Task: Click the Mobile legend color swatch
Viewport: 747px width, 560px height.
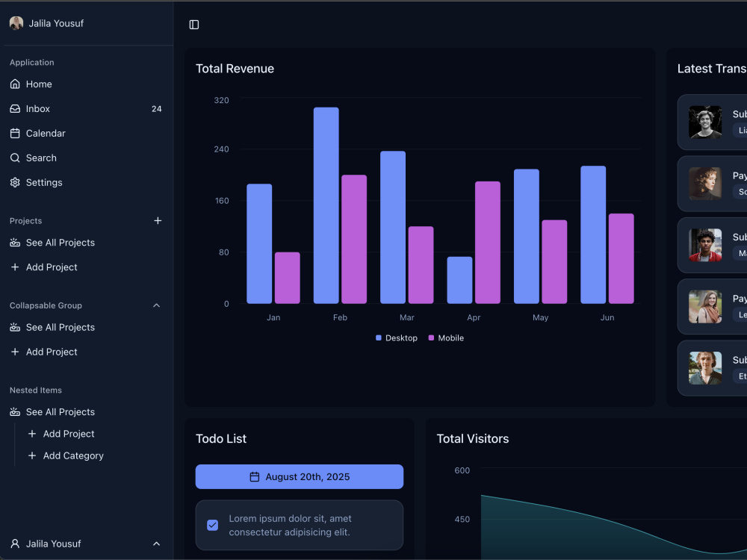Action: 431,337
